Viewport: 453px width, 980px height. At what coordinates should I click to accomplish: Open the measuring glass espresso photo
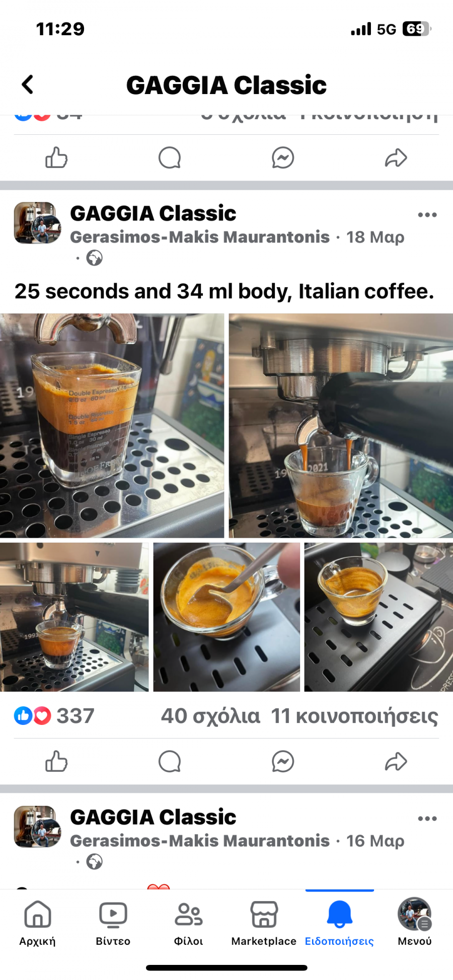click(112, 426)
